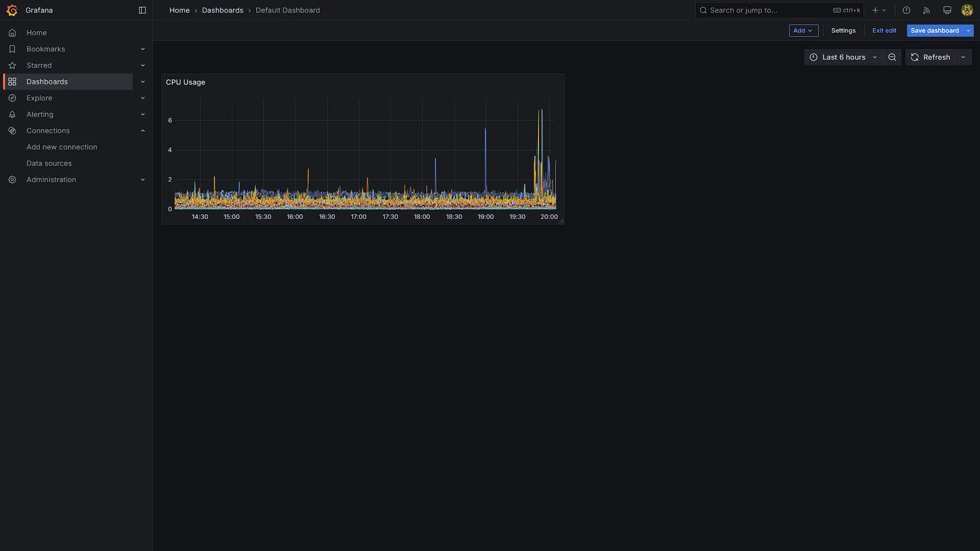Screen dimensions: 980x551
Task: Expand the Explore section chevron
Action: tap(143, 98)
